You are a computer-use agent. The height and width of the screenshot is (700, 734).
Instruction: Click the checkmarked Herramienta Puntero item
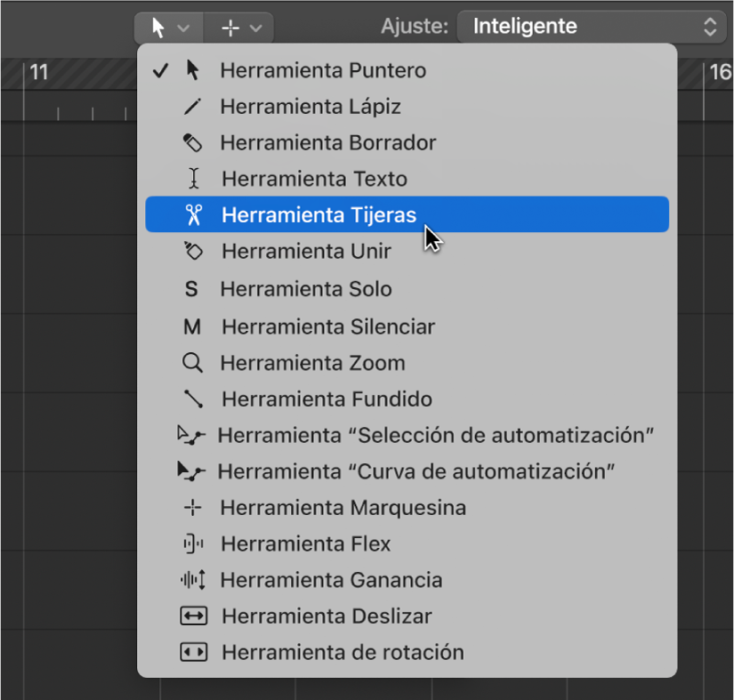pos(322,70)
